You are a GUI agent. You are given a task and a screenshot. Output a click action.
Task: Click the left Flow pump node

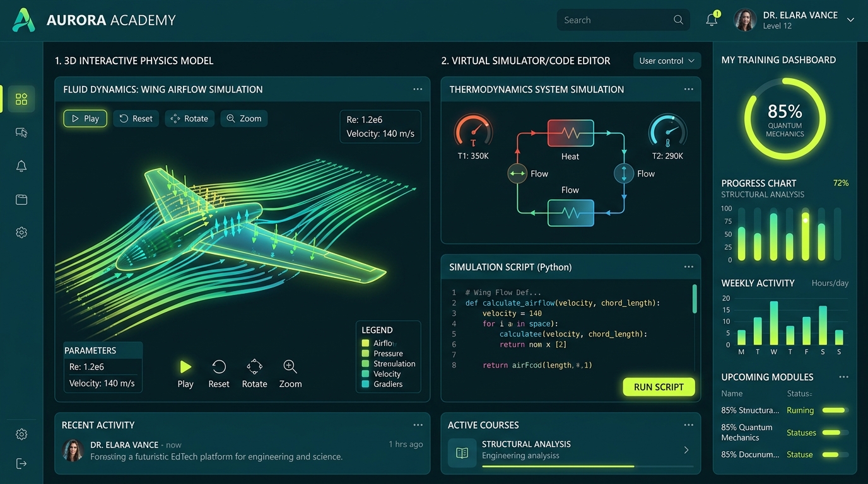[517, 173]
